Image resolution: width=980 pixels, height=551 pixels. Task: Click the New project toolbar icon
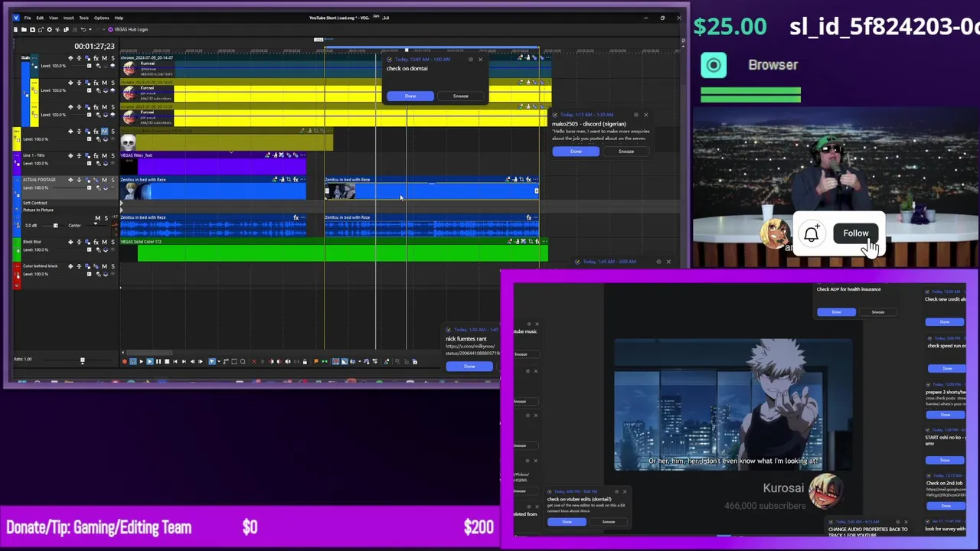click(15, 29)
